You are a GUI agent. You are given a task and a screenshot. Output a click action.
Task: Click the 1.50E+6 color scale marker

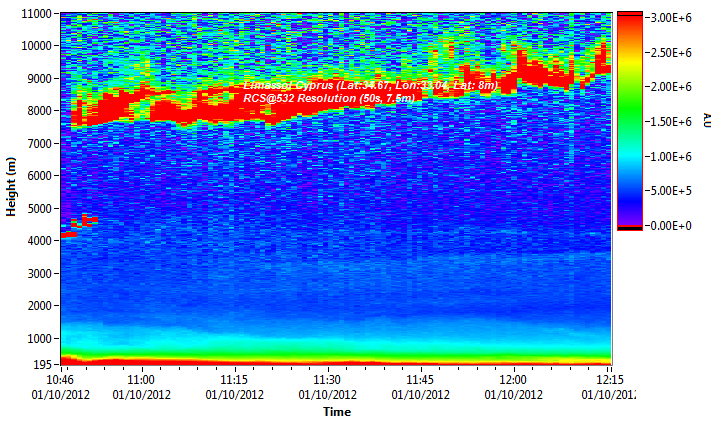point(664,122)
